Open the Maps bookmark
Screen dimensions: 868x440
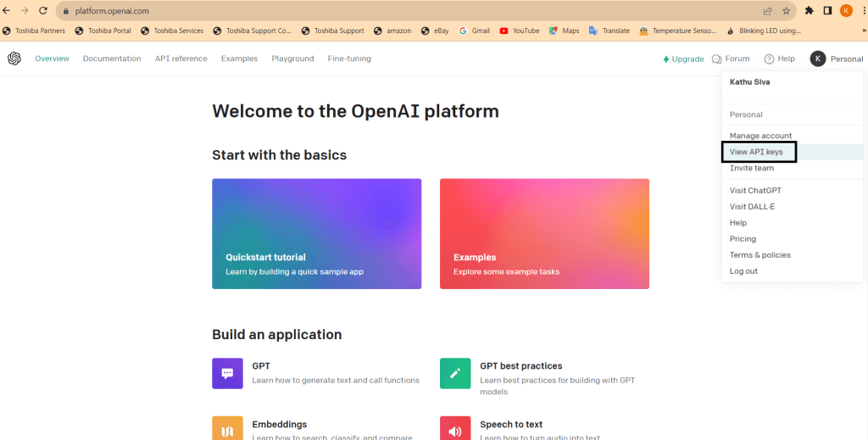pos(564,31)
